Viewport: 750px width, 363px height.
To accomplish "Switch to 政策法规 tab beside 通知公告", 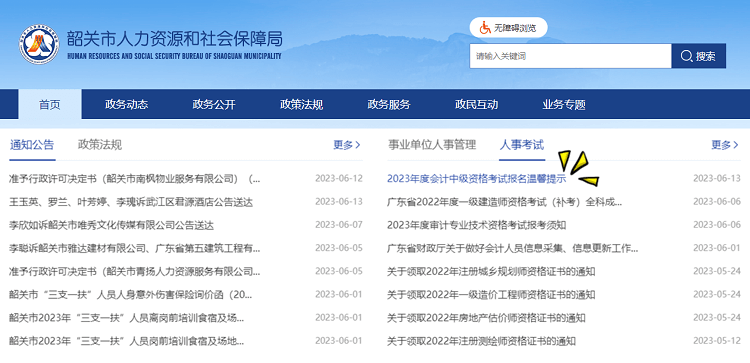I will coord(100,145).
